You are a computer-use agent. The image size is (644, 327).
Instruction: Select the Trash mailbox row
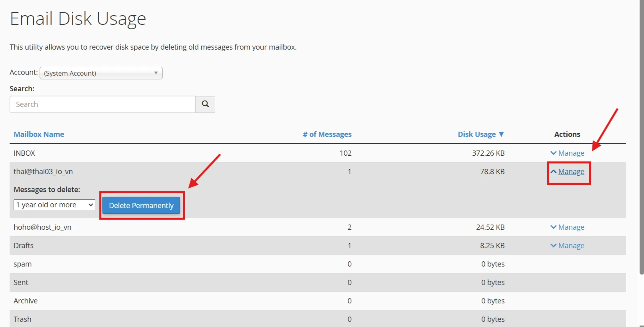point(22,319)
